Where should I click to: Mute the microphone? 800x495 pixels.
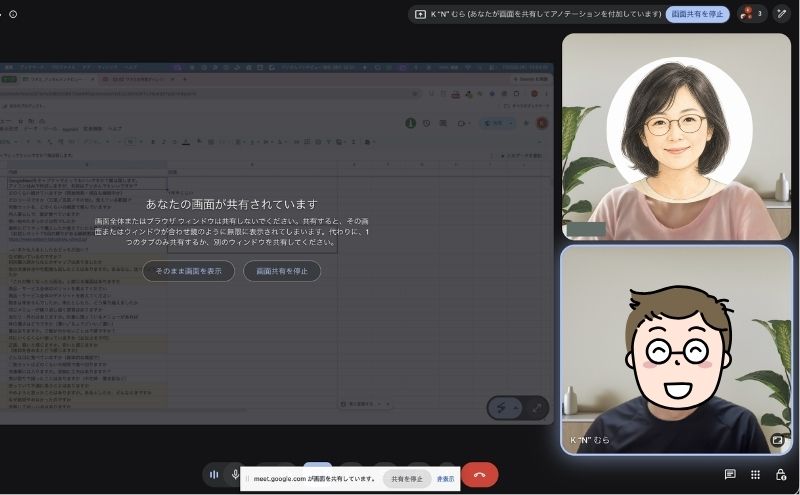[x=235, y=475]
